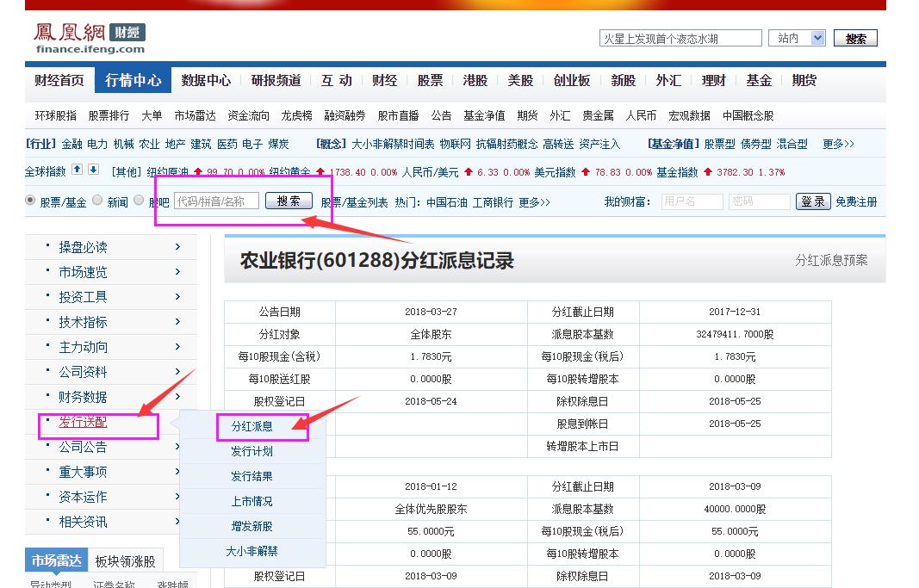This screenshot has width=919, height=588.
Task: Switch to the 板块领涨股 tab
Action: click(127, 559)
